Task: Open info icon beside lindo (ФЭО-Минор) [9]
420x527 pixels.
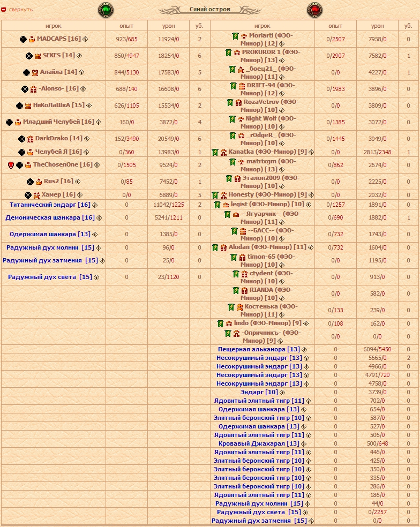Action: point(306,323)
